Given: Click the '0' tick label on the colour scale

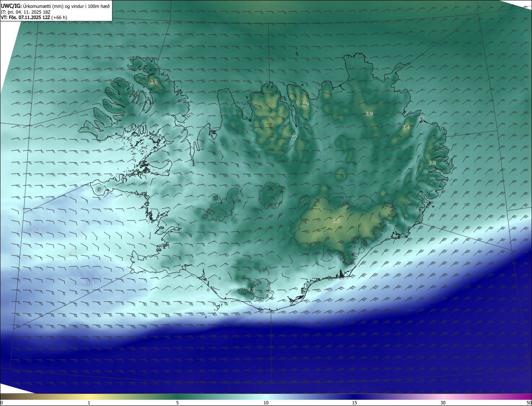Looking at the screenshot, I should pos(2,403).
